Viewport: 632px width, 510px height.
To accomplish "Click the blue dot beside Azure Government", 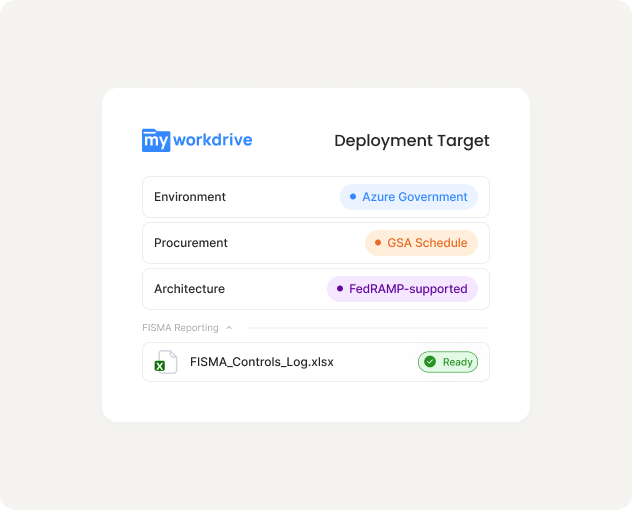I will pos(352,197).
